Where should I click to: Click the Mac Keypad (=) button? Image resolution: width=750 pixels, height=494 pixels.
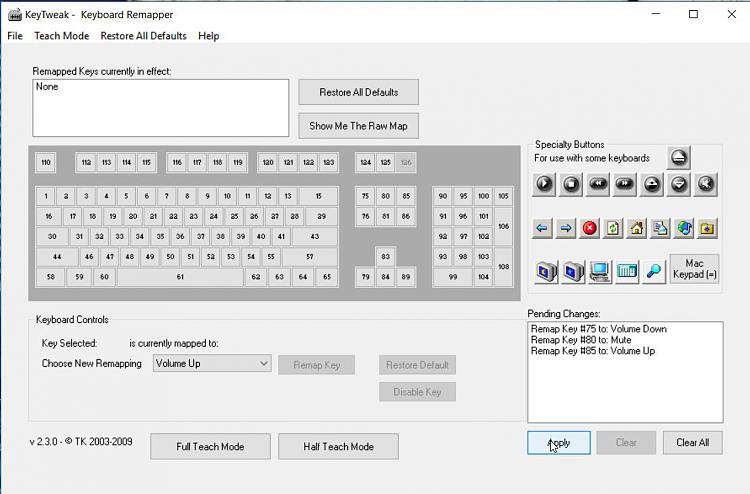pos(695,269)
